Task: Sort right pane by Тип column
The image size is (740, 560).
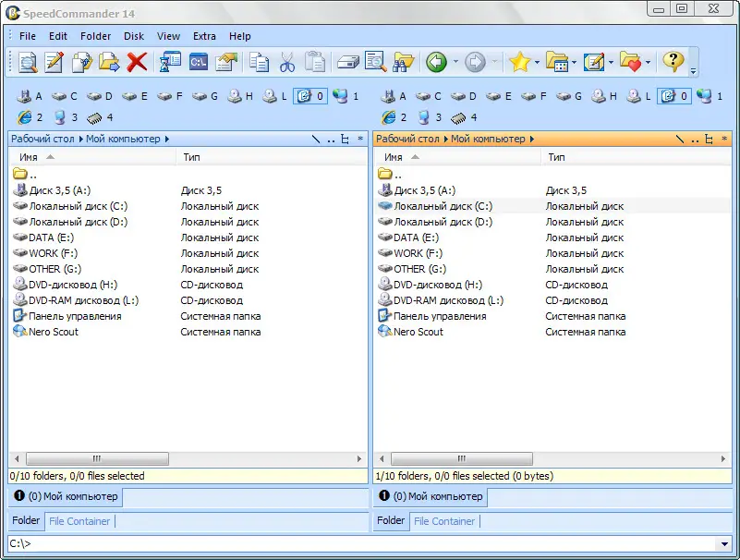Action: click(637, 157)
